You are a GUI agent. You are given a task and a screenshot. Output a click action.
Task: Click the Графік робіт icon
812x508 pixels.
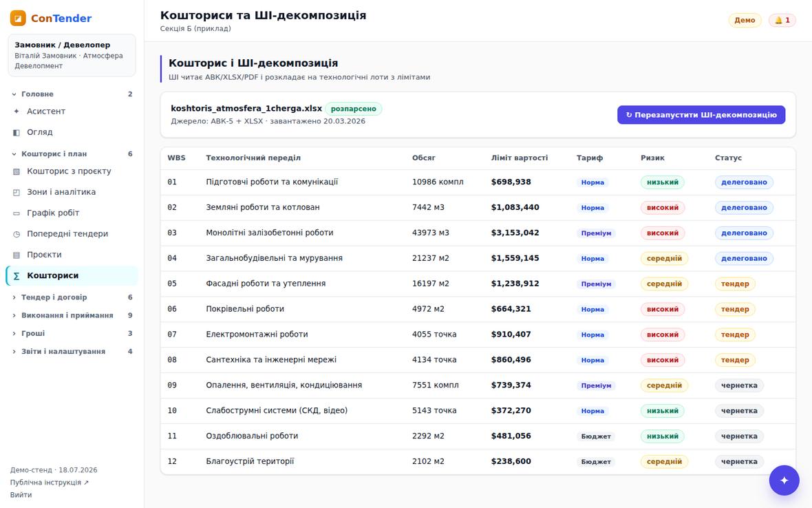pyautogui.click(x=17, y=213)
